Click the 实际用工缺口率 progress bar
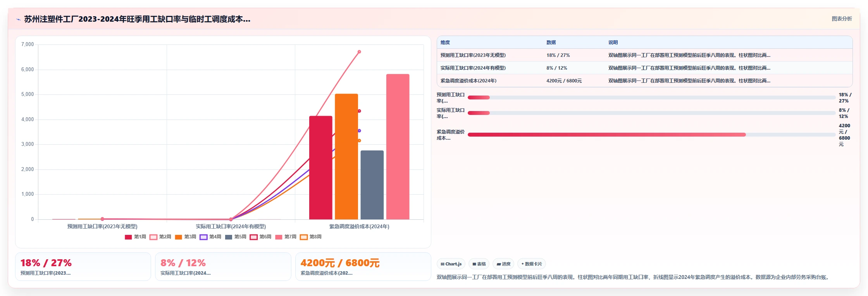The height and width of the screenshot is (296, 868). [x=651, y=113]
